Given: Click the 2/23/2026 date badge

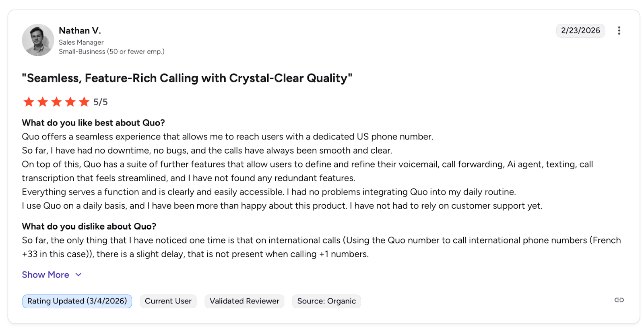Looking at the screenshot, I should [x=580, y=31].
